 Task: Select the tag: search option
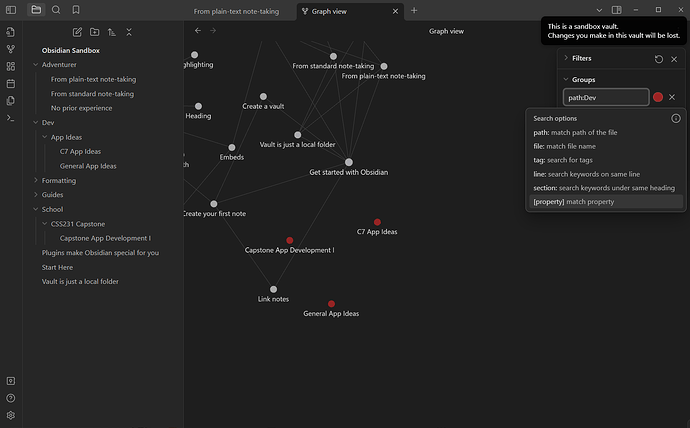coord(563,160)
